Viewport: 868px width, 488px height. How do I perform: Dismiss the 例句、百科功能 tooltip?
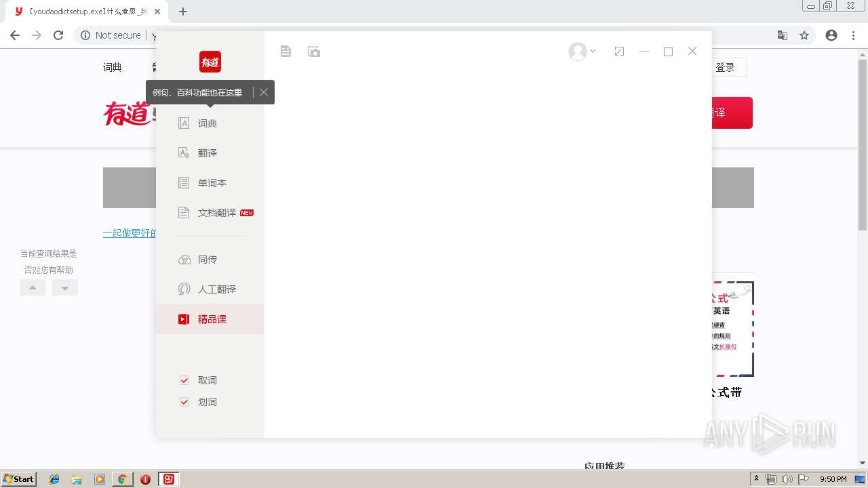pos(264,92)
